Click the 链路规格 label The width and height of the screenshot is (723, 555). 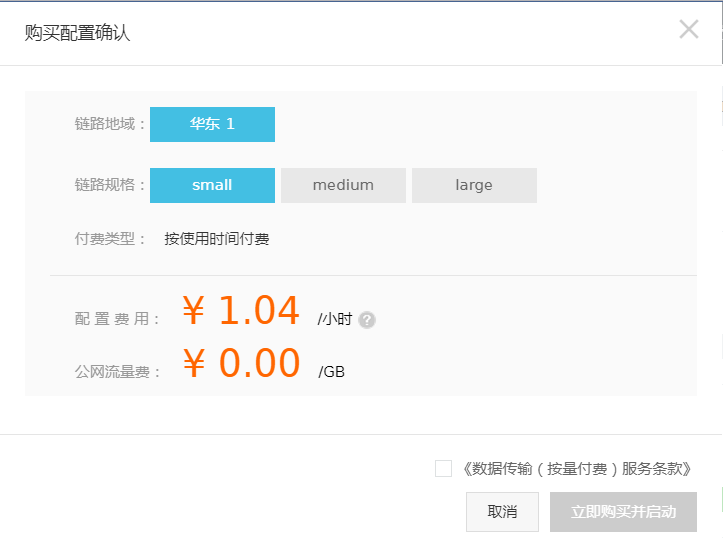[110, 185]
